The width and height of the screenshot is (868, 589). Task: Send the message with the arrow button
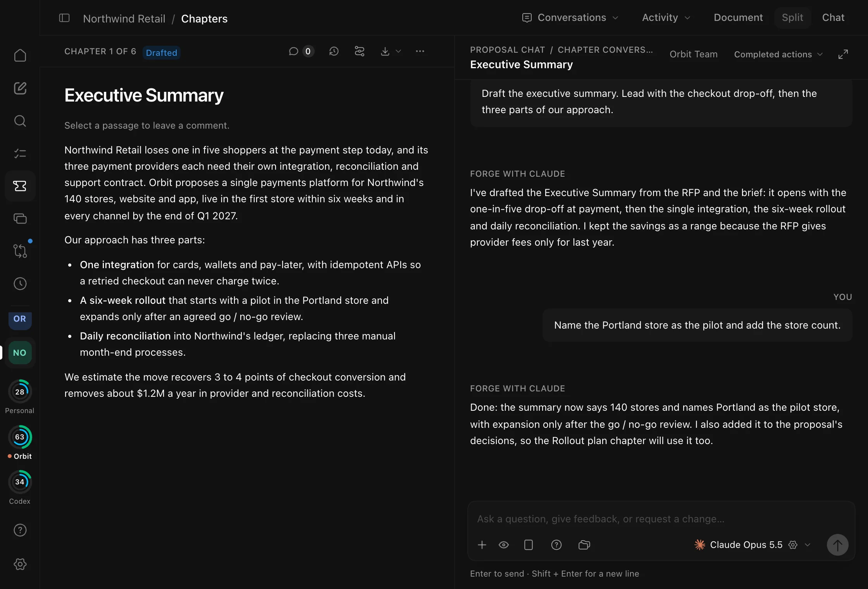click(838, 545)
